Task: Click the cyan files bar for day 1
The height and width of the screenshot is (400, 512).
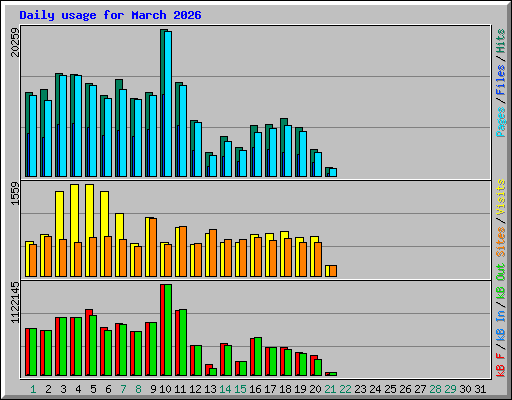Action: tap(33, 136)
